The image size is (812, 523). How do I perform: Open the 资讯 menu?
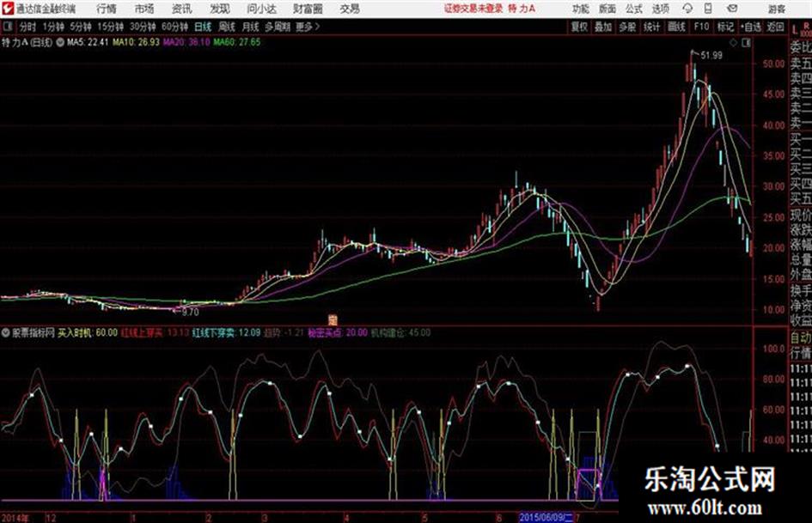[x=182, y=9]
